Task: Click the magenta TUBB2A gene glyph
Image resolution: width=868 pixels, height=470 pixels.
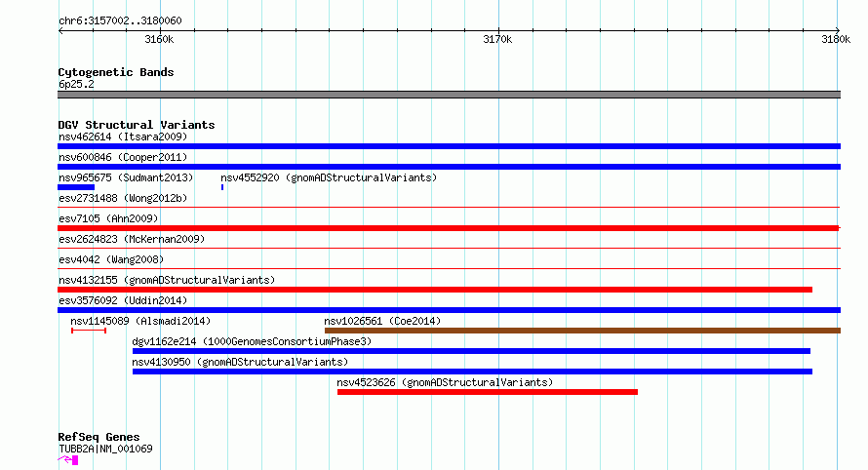Action: 67,460
